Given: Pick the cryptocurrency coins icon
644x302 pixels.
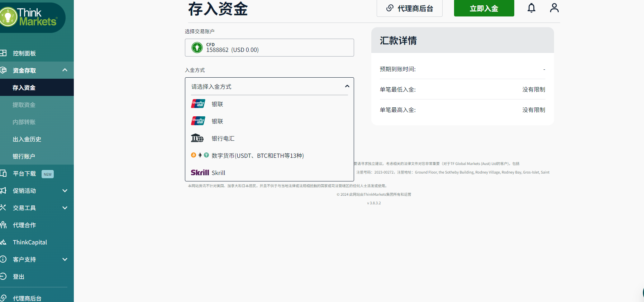Looking at the screenshot, I should point(200,155).
